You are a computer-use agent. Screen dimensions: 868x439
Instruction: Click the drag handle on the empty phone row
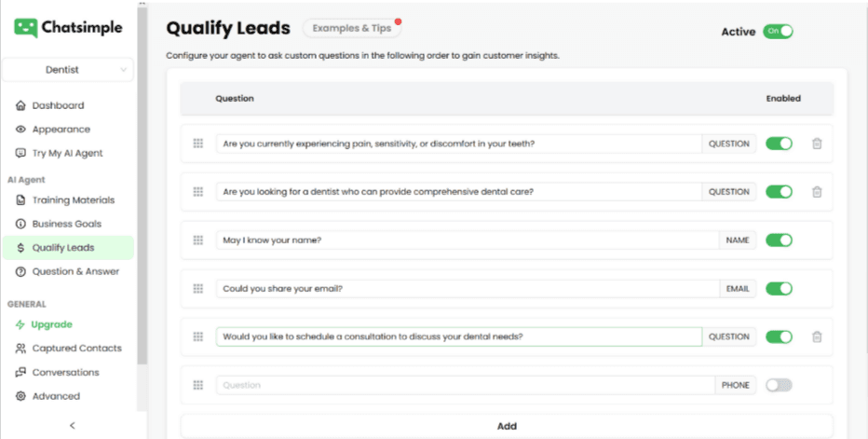[x=197, y=385]
